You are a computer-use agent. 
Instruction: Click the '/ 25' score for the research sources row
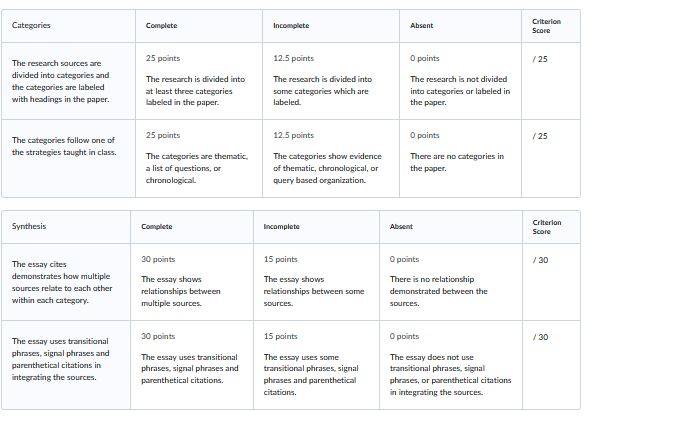[540, 59]
